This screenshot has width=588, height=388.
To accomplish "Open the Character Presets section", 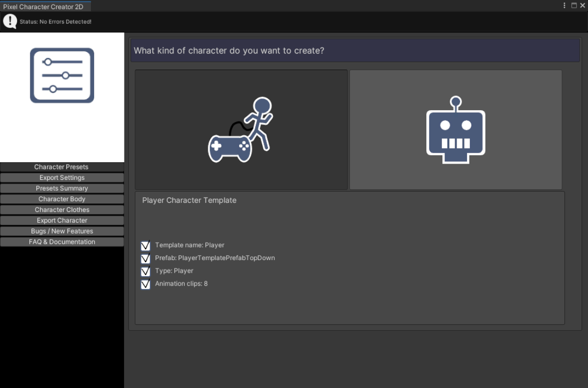I will 62,167.
